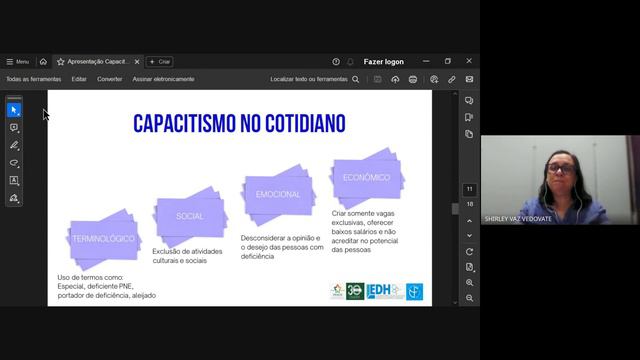This screenshot has width=640, height=360.
Task: Open the notifications bell icon
Action: (x=350, y=62)
